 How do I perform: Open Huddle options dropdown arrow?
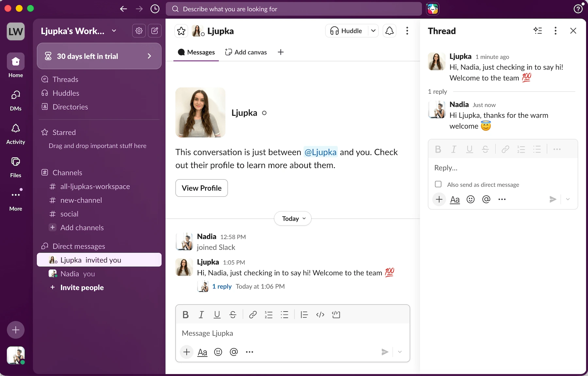tap(373, 31)
